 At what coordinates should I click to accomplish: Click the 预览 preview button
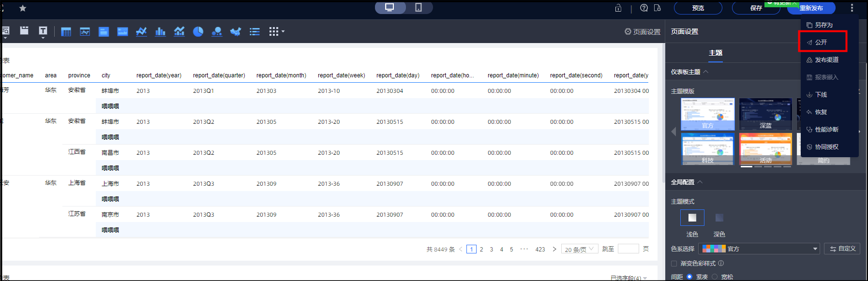click(698, 8)
